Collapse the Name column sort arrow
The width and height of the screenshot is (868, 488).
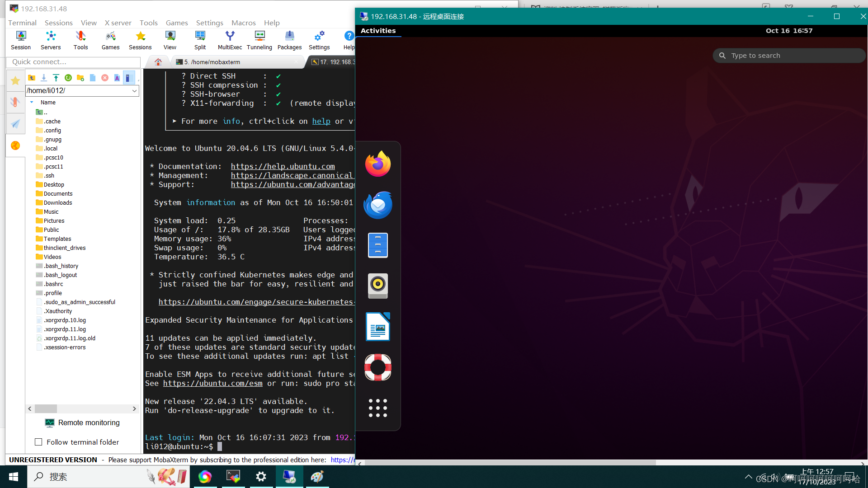[32, 103]
